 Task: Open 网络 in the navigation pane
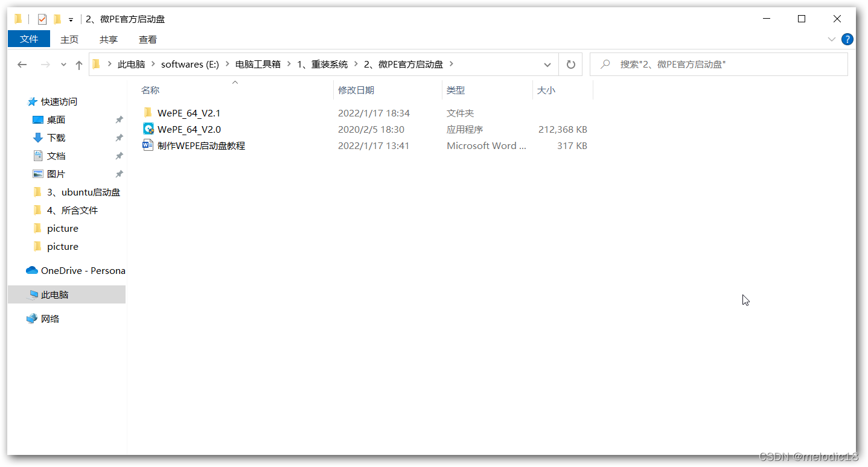pyautogui.click(x=50, y=319)
